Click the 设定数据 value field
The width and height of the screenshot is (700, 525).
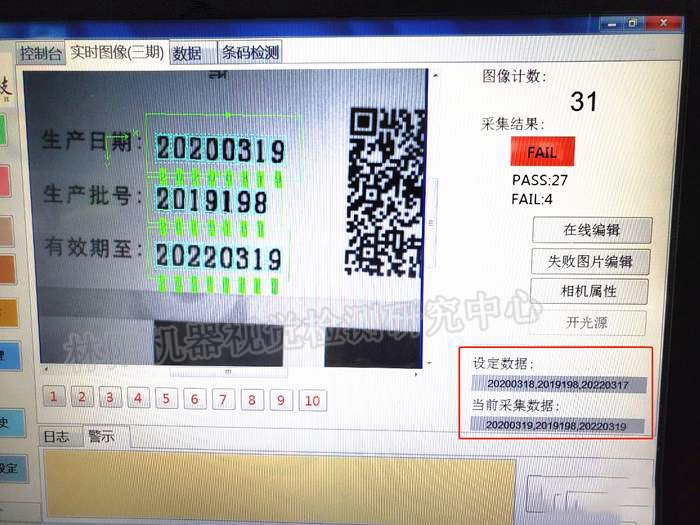559,384
